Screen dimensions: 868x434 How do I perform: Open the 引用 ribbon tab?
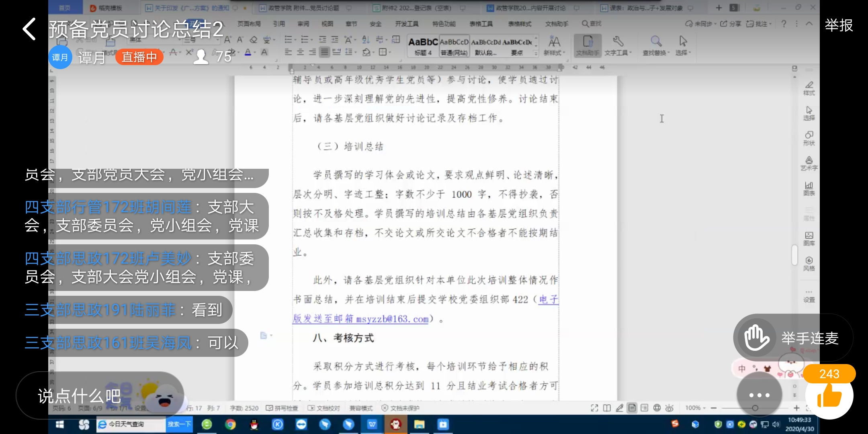point(279,24)
